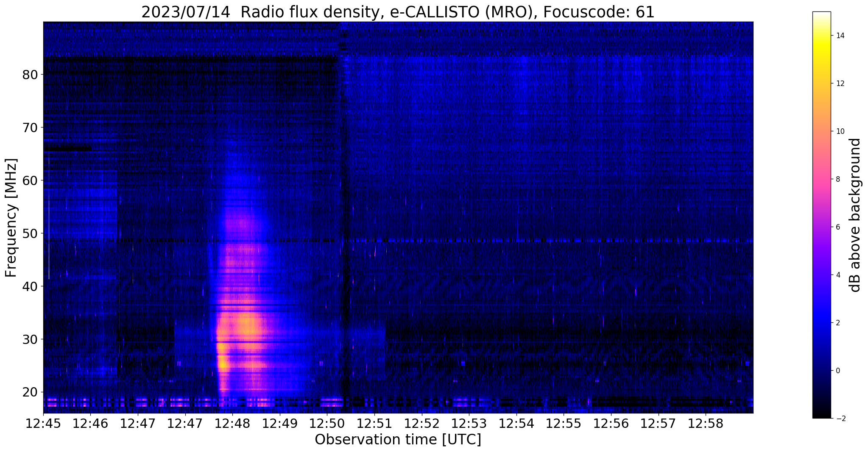Click the "Frequency [MHz]" y-axis label

(11, 218)
